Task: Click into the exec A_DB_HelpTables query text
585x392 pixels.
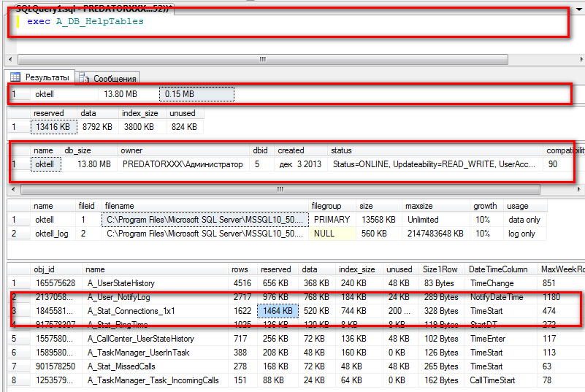Action: 85,22
